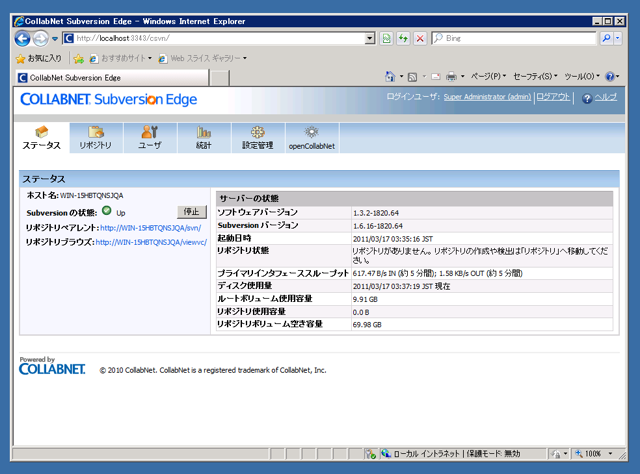This screenshot has height=474, width=640.
Task: Open おすすめサイト suggested sites
Action: coord(121,58)
